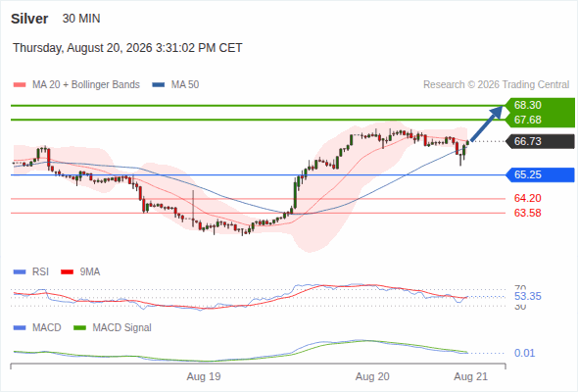Click the blue MACD legend marker
This screenshot has width=578, height=392.
click(20, 328)
